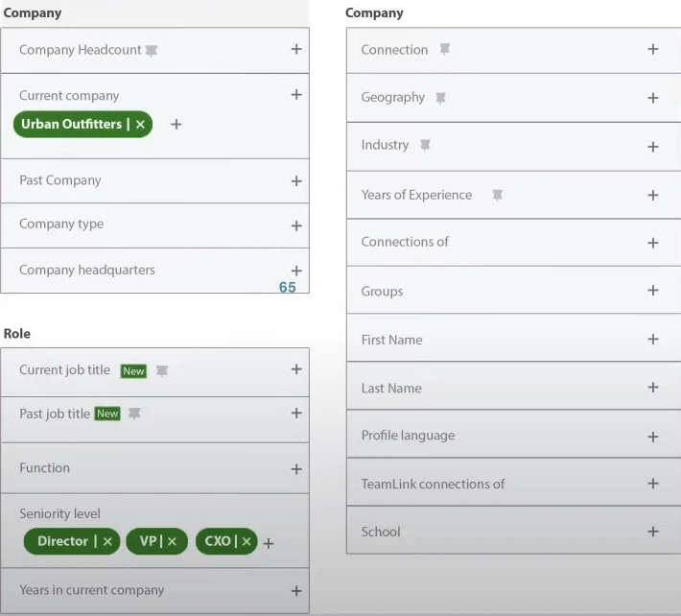Viewport: 681px width, 616px height.
Task: Click the New badge beside Current job title
Action: tap(133, 371)
